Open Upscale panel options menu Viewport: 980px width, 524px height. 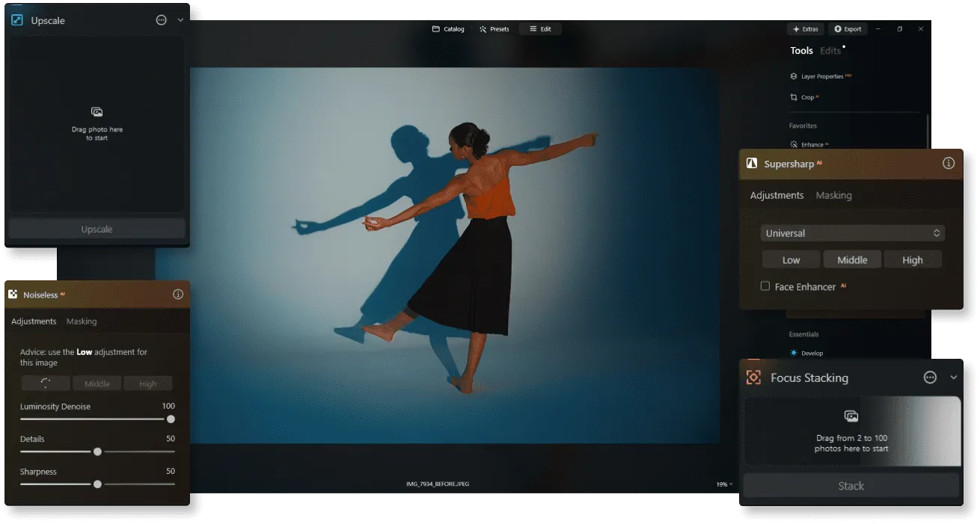click(x=161, y=20)
